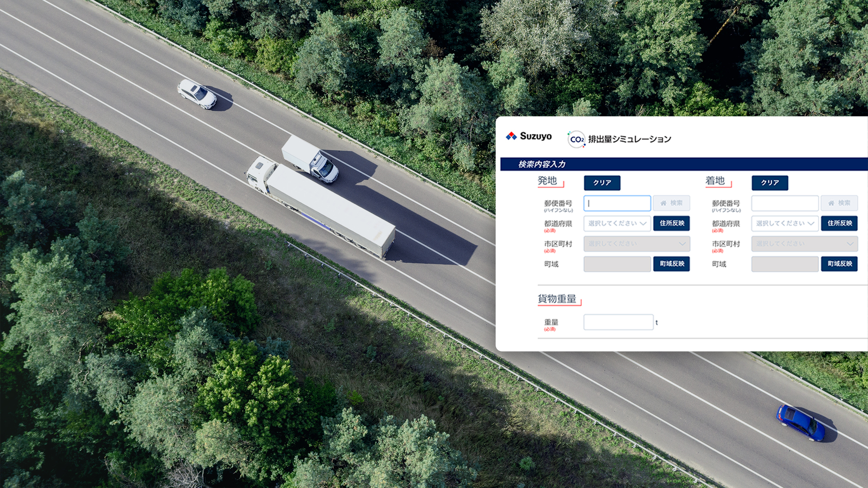Expand origin 市区町村 dropdown

637,244
